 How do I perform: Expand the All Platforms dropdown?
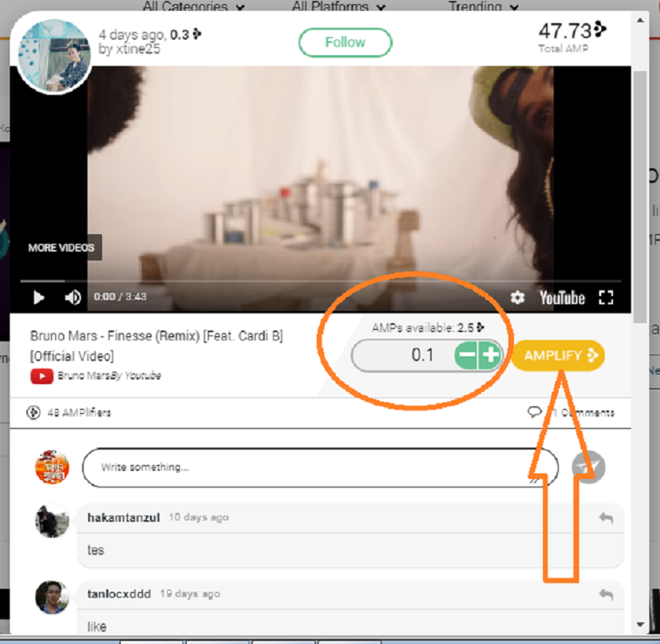339,7
